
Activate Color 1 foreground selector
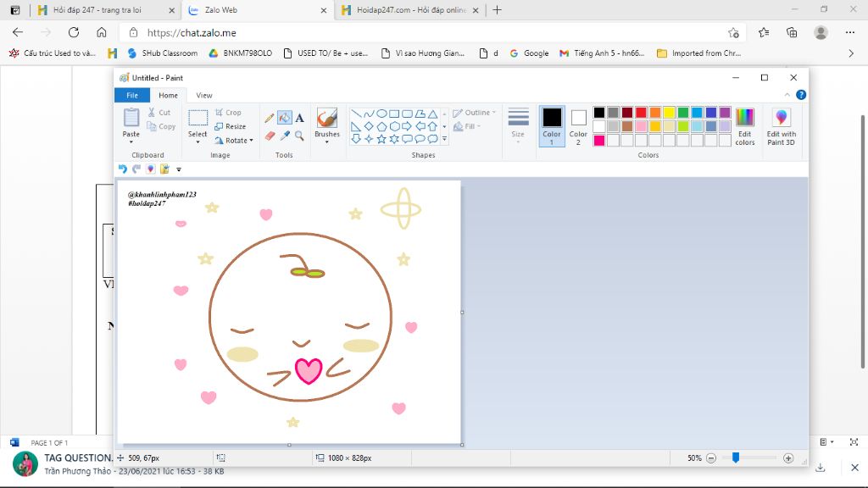[551, 126]
